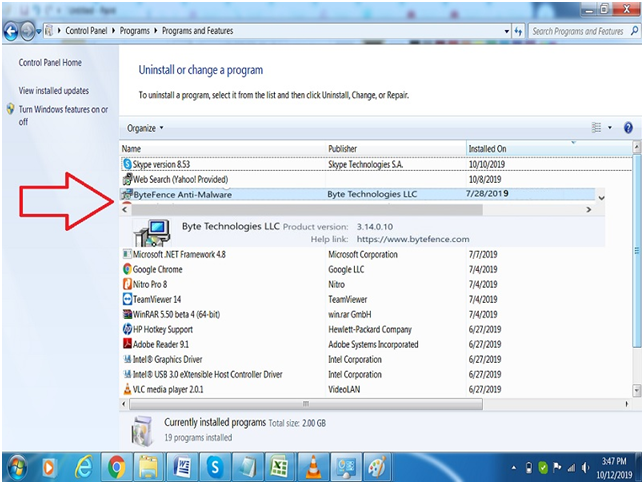Viewport: 644px width, 484px height.
Task: Click the Byte Technologies LLC publisher cell
Action: pos(372,194)
